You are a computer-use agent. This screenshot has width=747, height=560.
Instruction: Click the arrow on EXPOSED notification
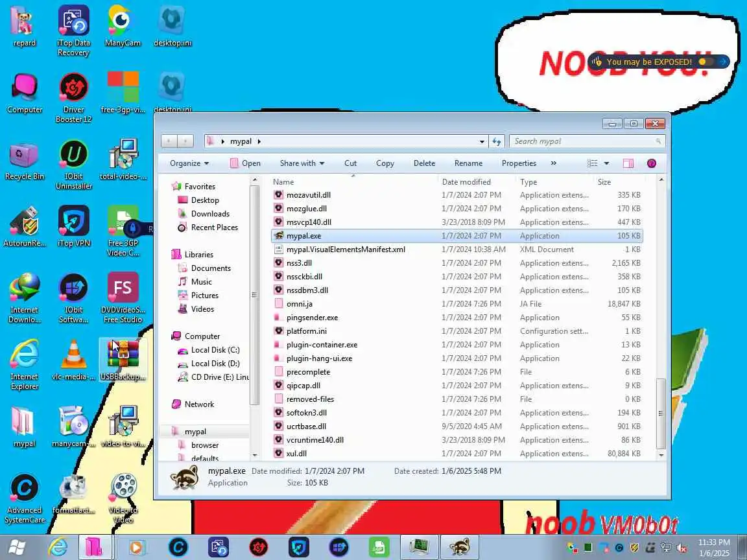point(723,62)
